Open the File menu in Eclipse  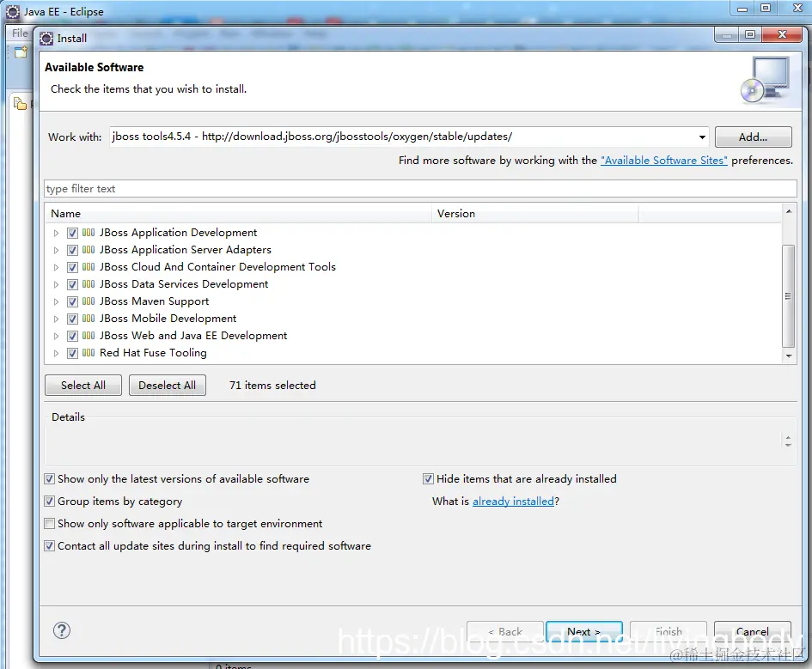(x=19, y=33)
